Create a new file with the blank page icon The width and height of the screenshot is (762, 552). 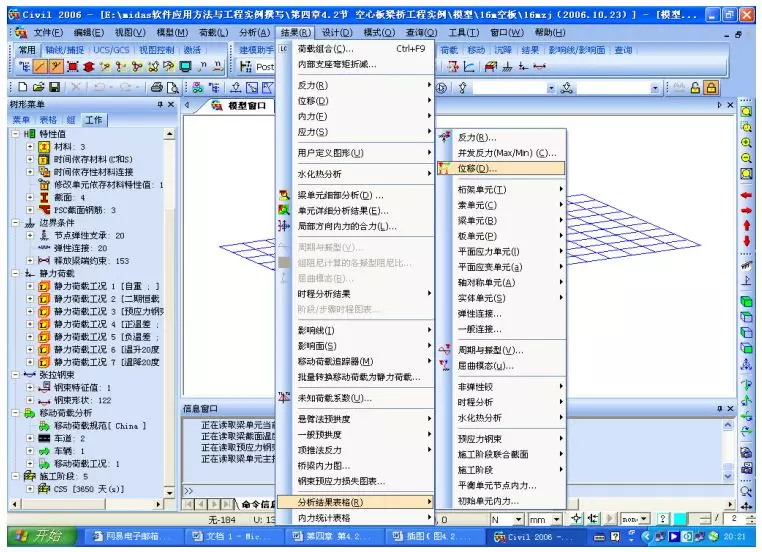coord(22,87)
